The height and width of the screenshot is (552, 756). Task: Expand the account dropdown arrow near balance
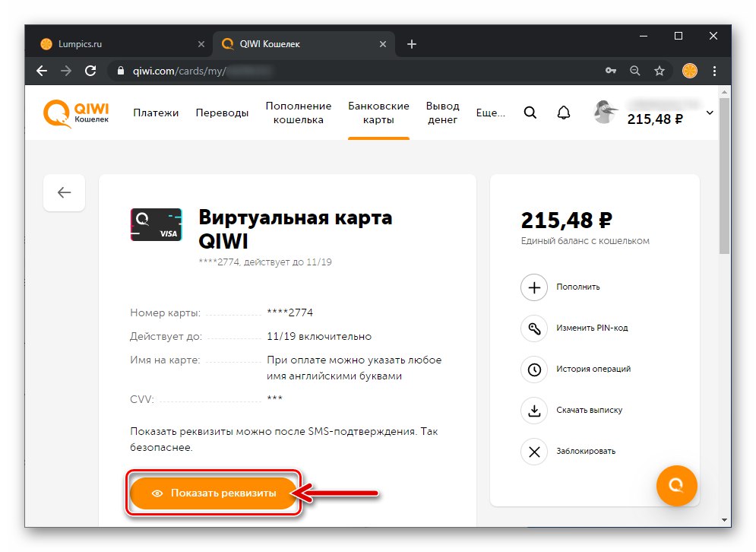710,113
